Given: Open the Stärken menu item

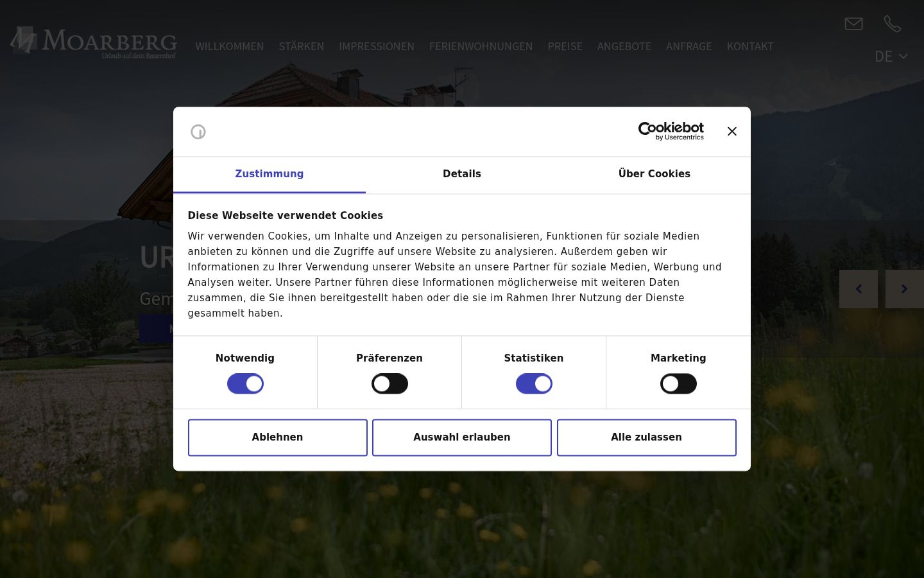Looking at the screenshot, I should [x=302, y=46].
